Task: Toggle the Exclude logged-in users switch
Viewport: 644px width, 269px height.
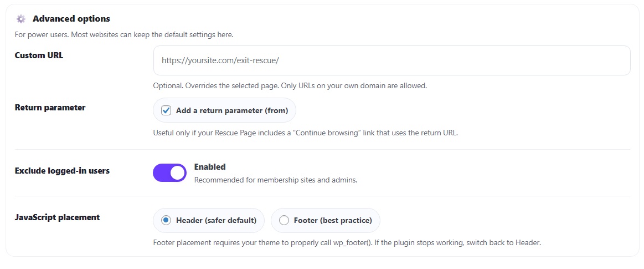Action: (x=169, y=173)
